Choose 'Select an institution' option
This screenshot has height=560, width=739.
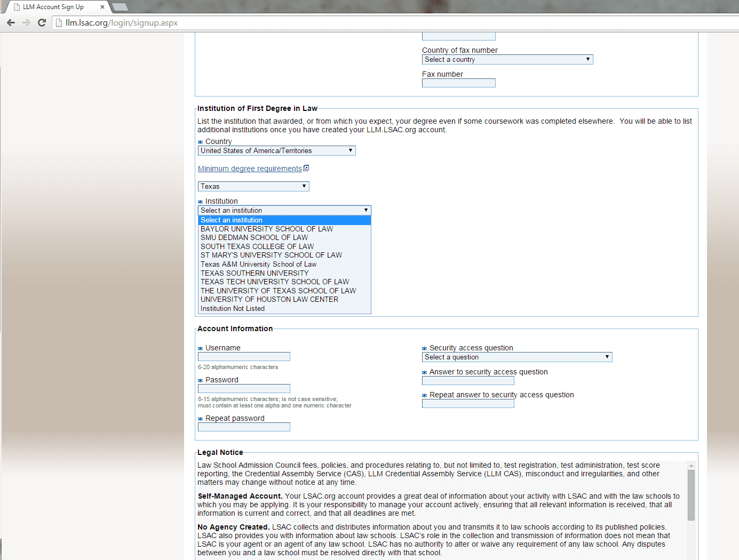point(284,220)
